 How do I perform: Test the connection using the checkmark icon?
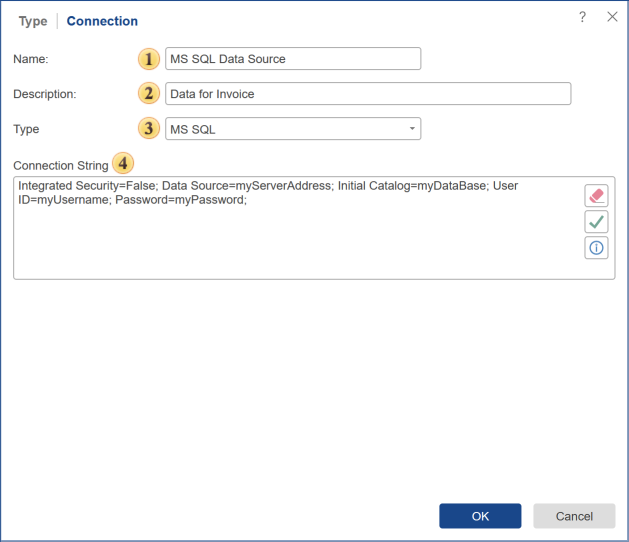click(x=596, y=221)
